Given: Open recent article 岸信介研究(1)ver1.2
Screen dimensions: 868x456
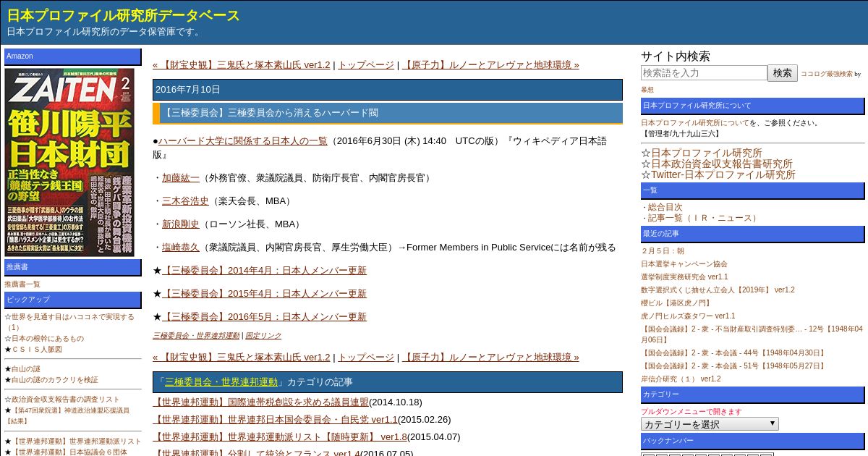Looking at the screenshot, I should click(x=681, y=379).
